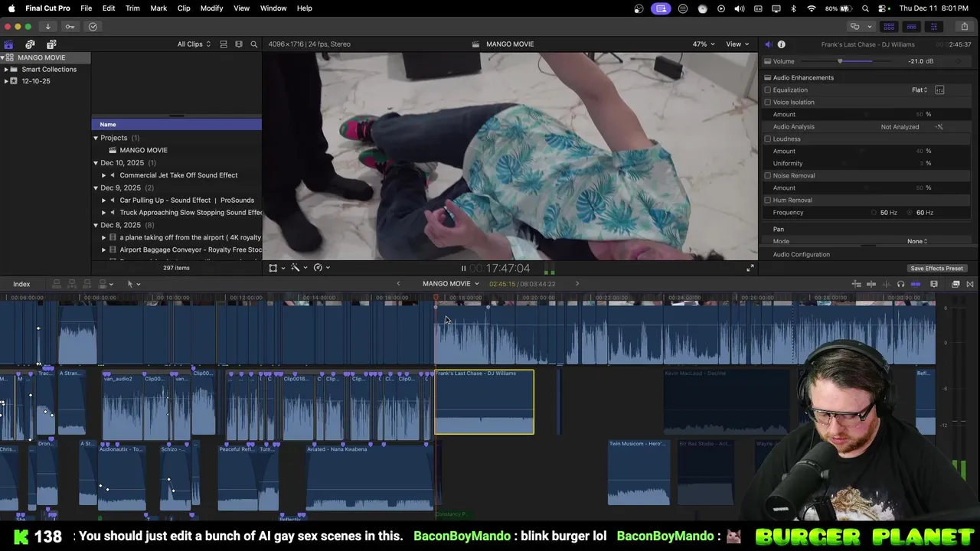Image resolution: width=980 pixels, height=551 pixels.
Task: Click the browser search magnifier icon
Action: tap(254, 44)
